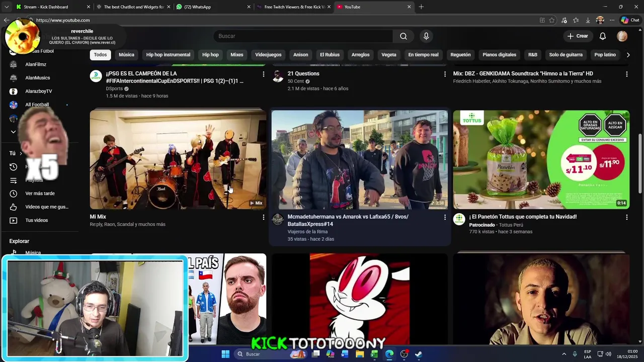Select the Vegeta filter chip

pyautogui.click(x=388, y=55)
